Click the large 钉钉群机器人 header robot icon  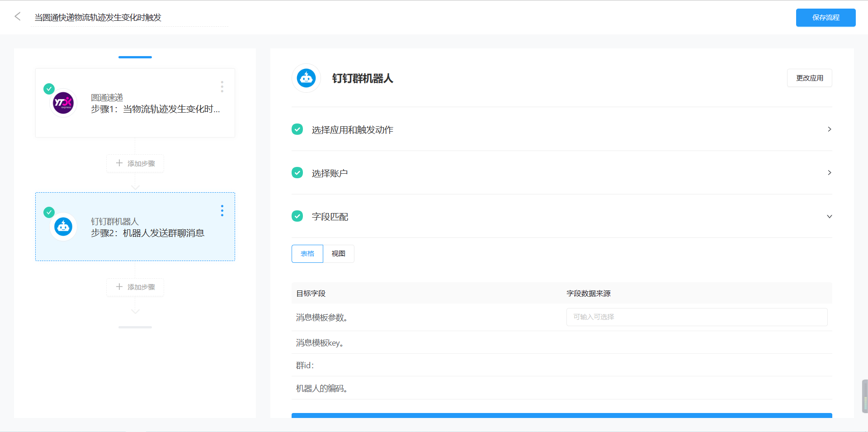click(307, 78)
